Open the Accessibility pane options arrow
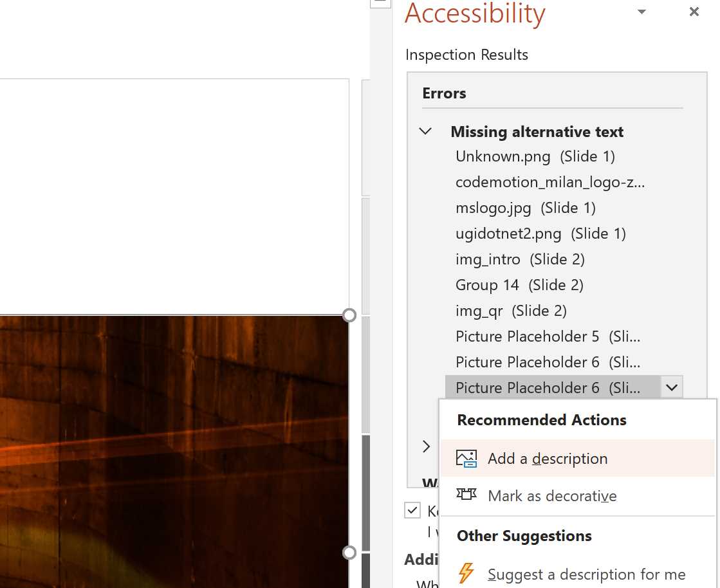The height and width of the screenshot is (588, 720). coord(642,12)
